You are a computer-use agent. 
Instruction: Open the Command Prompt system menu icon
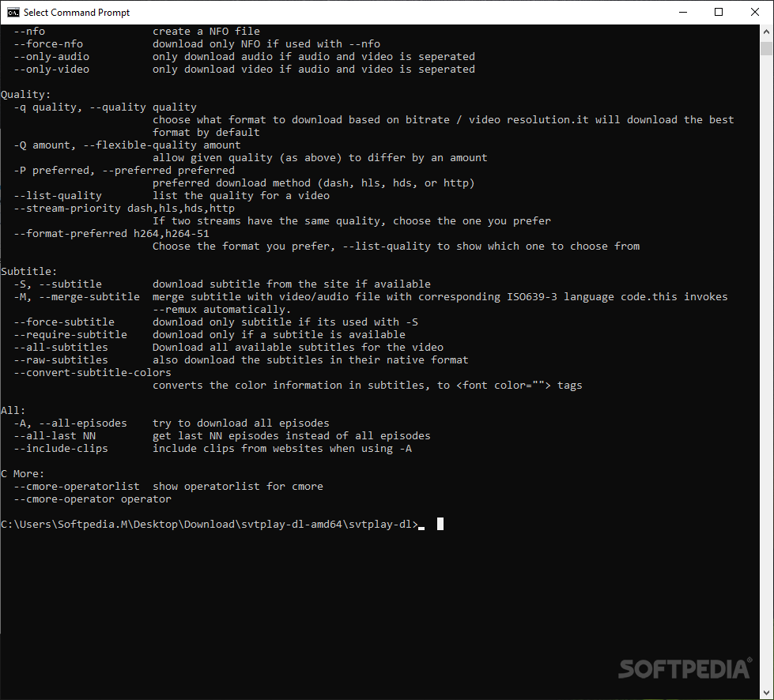[x=13, y=13]
